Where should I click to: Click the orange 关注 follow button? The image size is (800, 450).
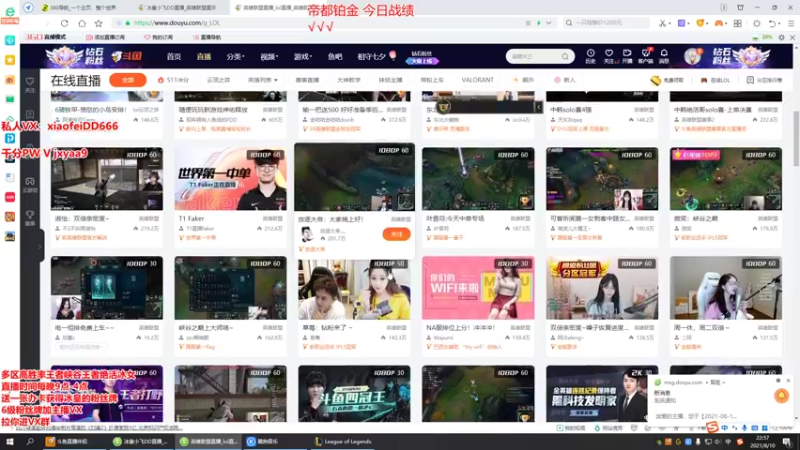coord(396,234)
